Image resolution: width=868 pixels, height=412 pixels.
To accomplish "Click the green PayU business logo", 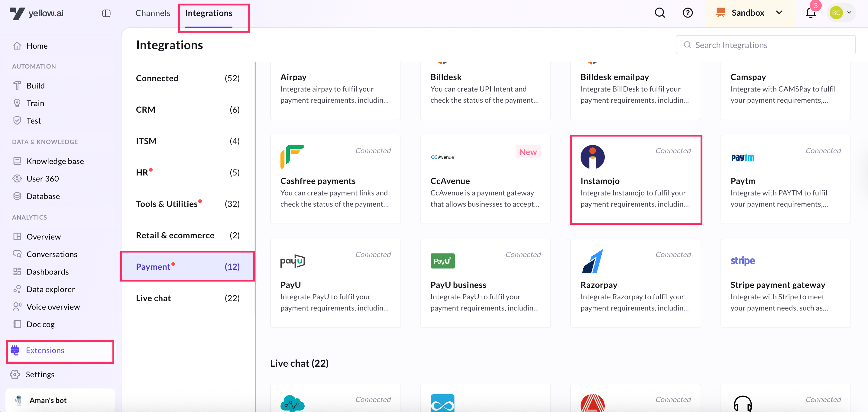I will click(442, 261).
